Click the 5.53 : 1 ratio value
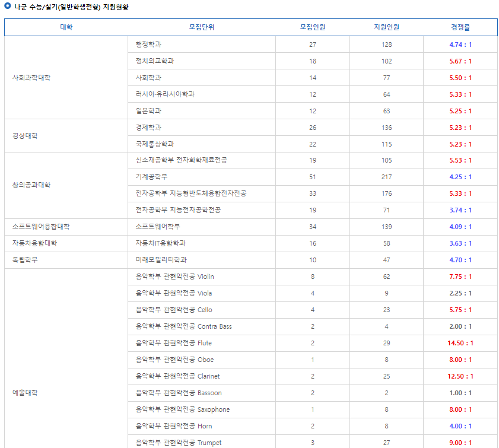Screen dimensions: 499x448 click(x=460, y=160)
